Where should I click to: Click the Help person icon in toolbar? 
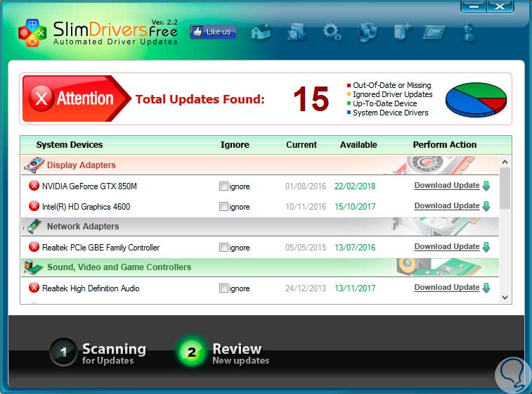pos(469,32)
